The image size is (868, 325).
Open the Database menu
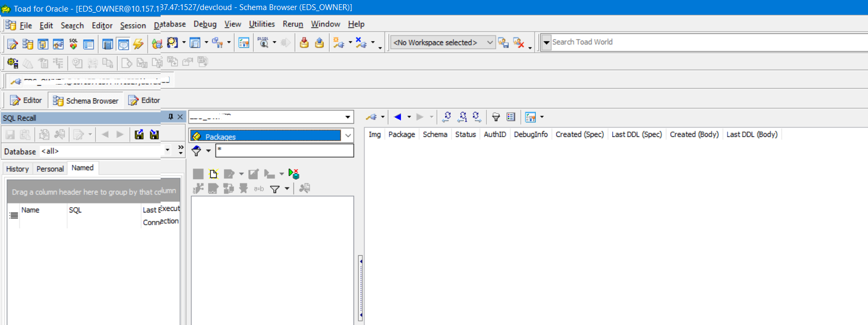[170, 24]
